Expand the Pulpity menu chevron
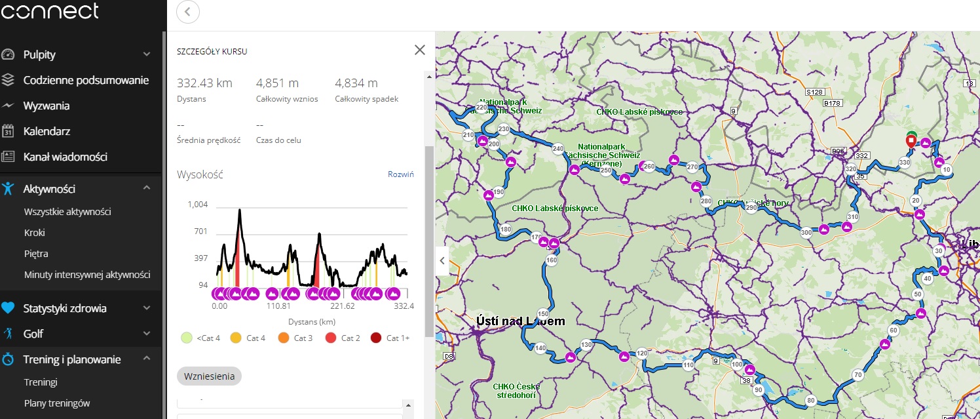 click(x=147, y=54)
